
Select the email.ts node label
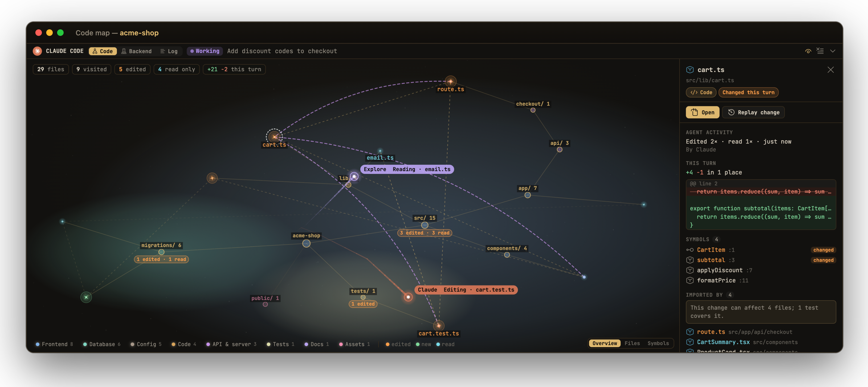click(x=380, y=158)
